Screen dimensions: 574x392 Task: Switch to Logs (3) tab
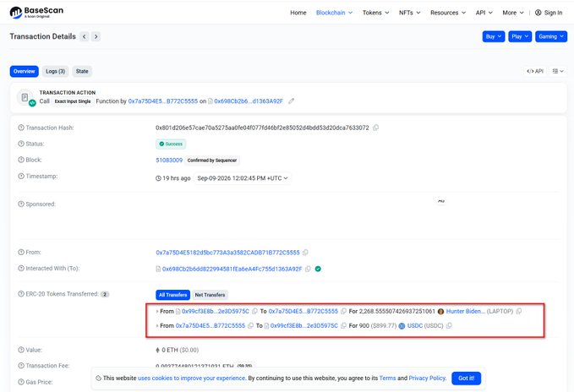55,71
